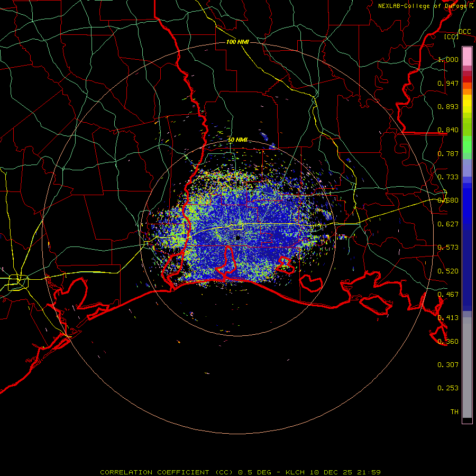
Task: Pick the pink segment atop the color bar
Action: (x=467, y=56)
